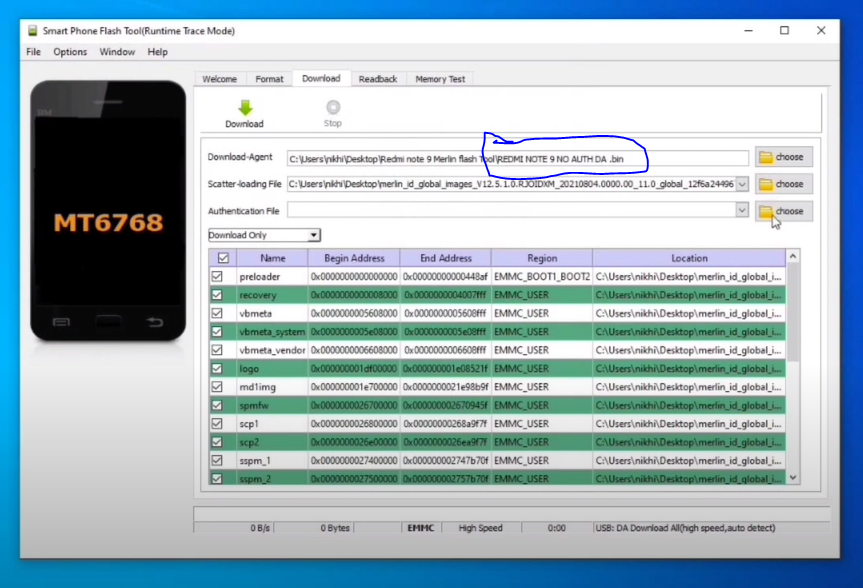
Task: Switch to the Format tab
Action: point(269,79)
